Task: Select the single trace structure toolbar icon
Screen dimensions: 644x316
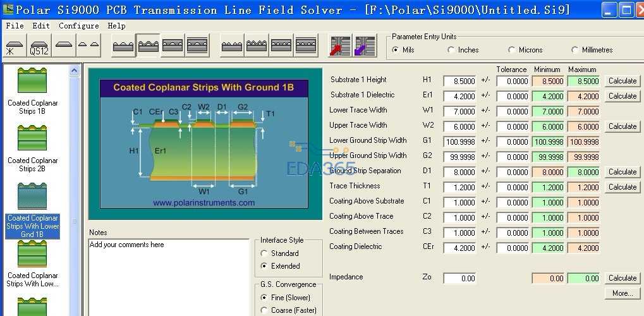Action: [x=64, y=46]
